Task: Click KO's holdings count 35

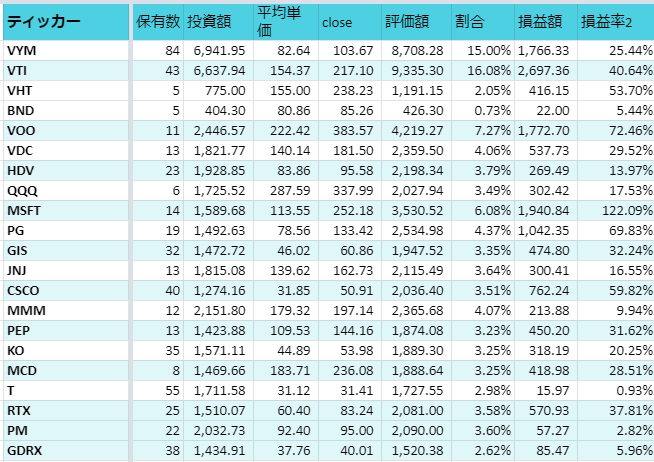Action: (x=158, y=351)
